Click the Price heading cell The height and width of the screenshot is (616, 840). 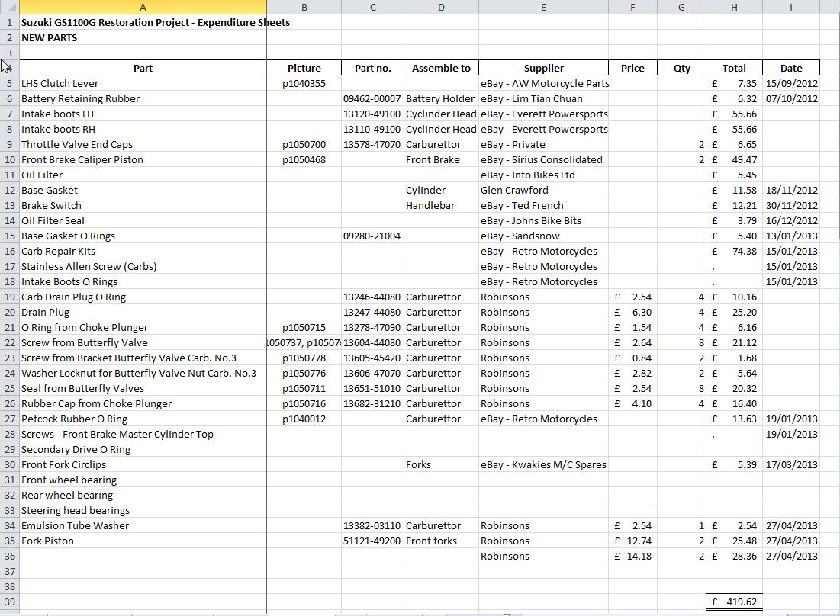[632, 68]
